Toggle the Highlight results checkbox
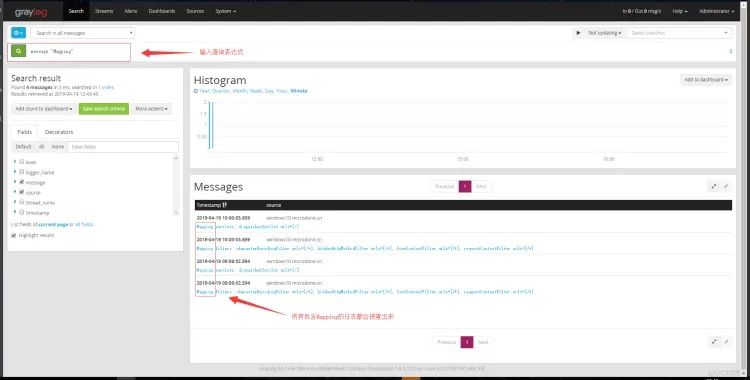The width and height of the screenshot is (750, 380). (14, 235)
